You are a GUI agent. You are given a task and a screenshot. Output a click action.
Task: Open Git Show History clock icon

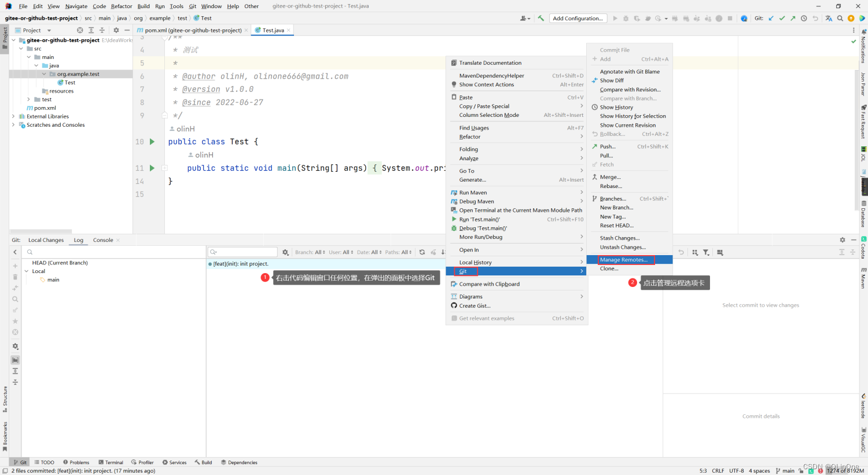click(x=804, y=18)
